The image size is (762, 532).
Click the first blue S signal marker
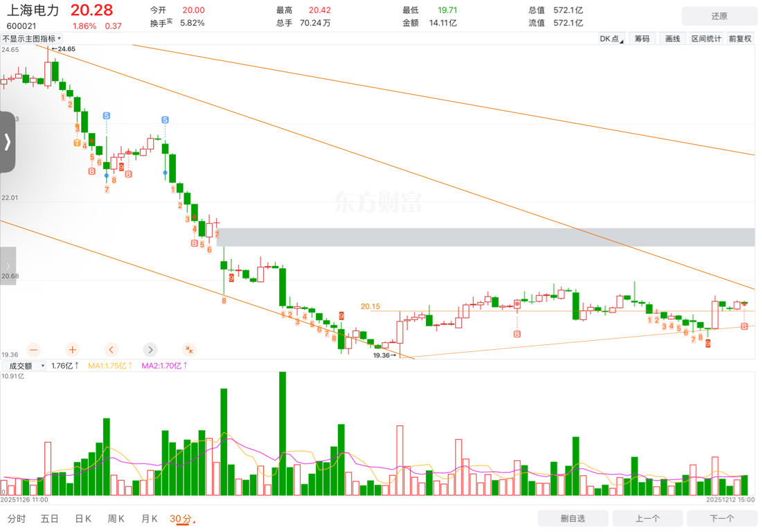tap(107, 116)
